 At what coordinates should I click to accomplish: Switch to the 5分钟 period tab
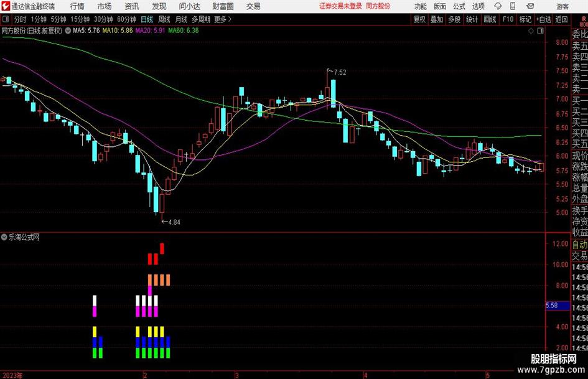point(58,19)
